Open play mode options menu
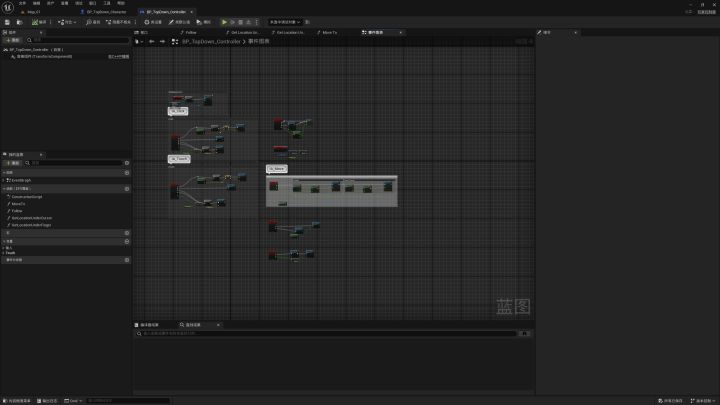Image resolution: width=720 pixels, height=405 pixels. (257, 22)
